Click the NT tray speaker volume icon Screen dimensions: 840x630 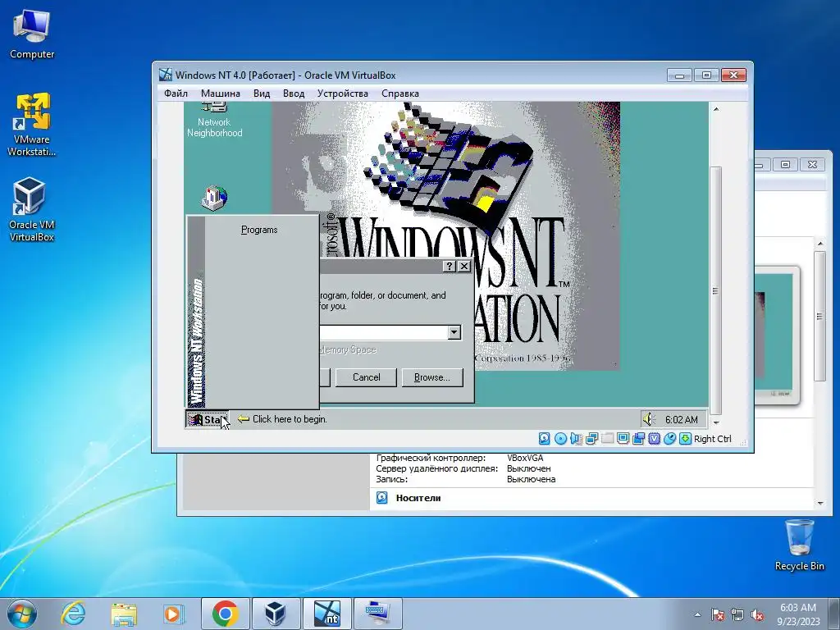650,419
